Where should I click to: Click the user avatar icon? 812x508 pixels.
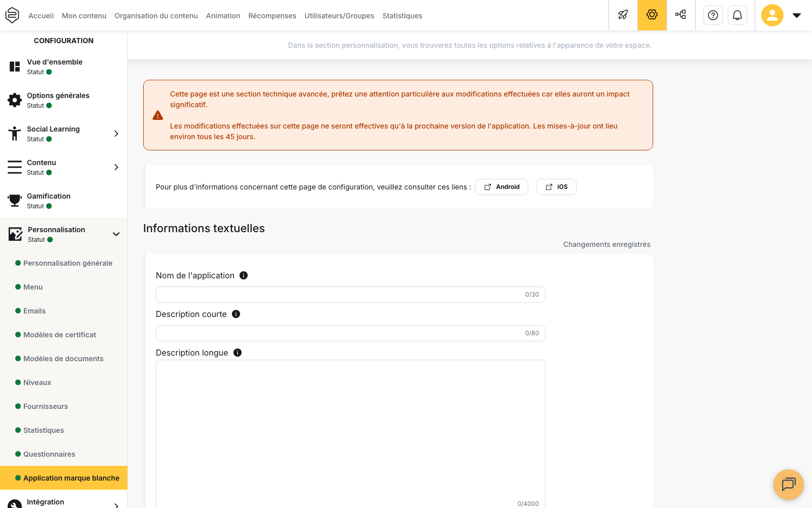[772, 15]
